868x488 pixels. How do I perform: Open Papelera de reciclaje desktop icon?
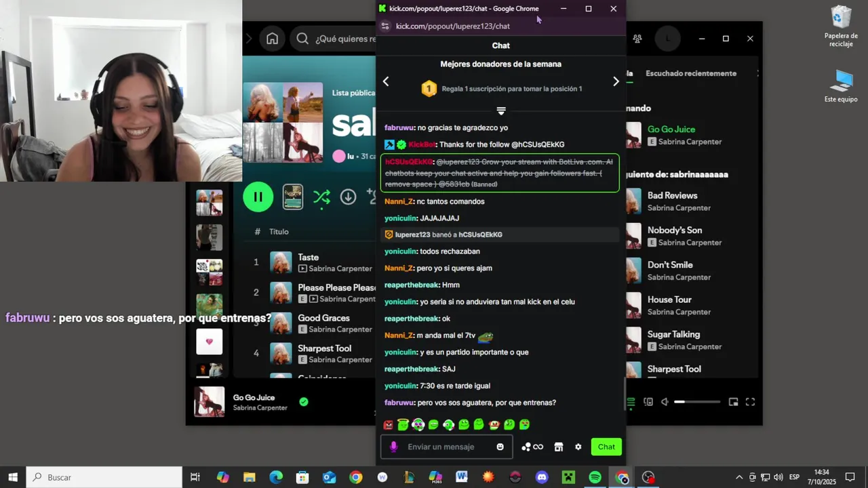pyautogui.click(x=841, y=26)
